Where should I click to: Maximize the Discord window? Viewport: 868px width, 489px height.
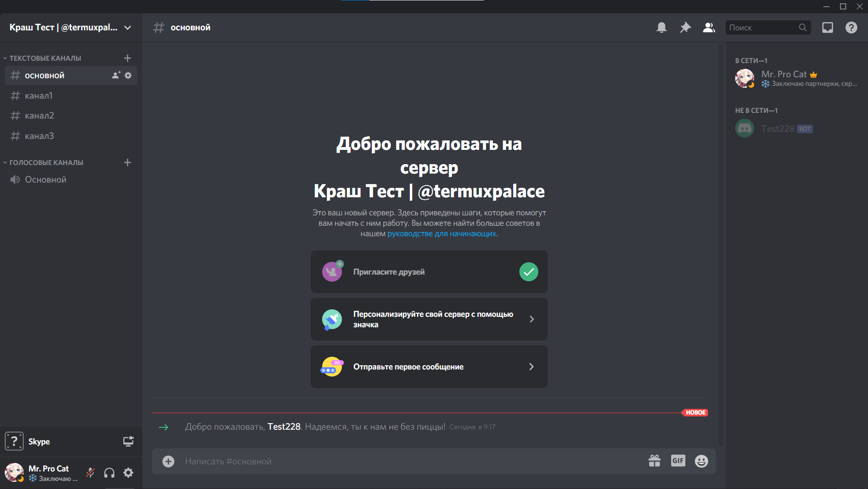(x=843, y=6)
